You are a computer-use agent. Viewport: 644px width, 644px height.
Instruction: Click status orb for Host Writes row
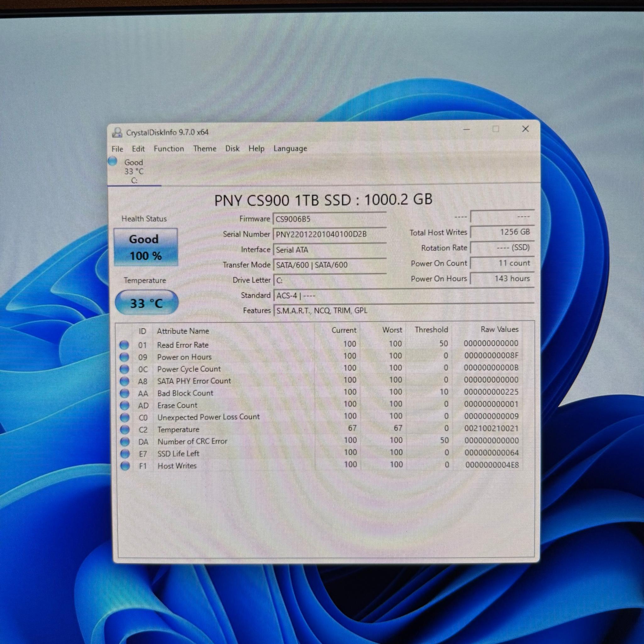tap(125, 466)
